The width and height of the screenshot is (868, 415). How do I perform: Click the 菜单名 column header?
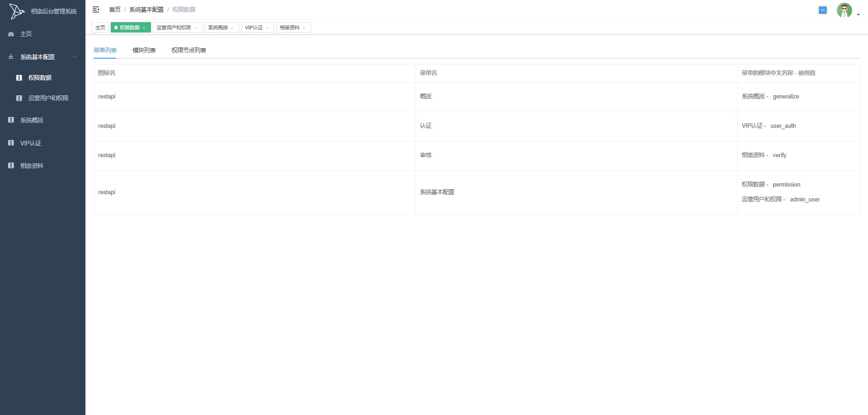point(429,73)
